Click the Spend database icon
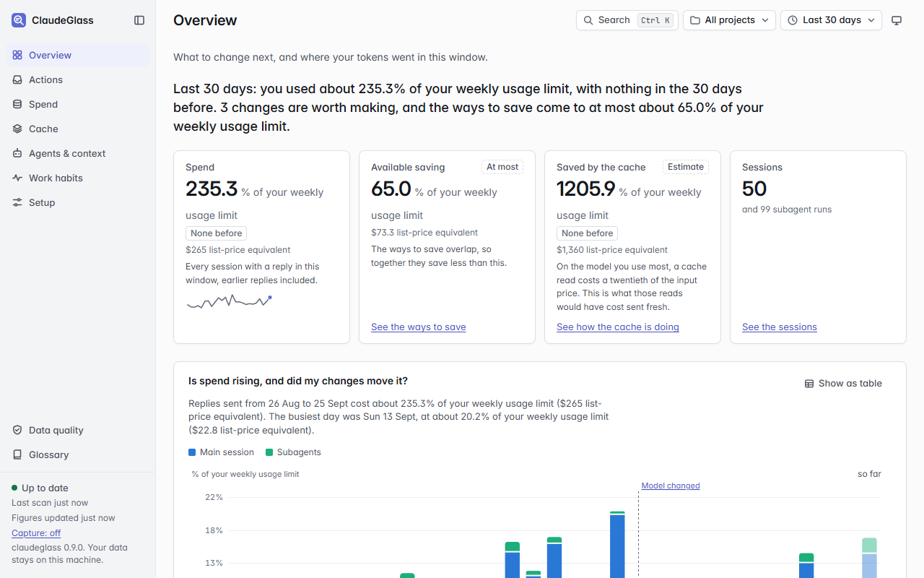This screenshot has height=578, width=924. point(17,104)
